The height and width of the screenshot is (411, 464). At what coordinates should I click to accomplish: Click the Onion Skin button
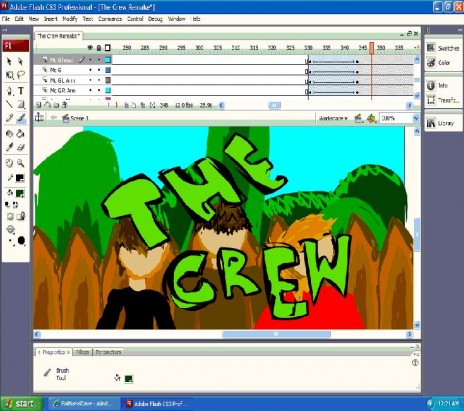coord(126,105)
